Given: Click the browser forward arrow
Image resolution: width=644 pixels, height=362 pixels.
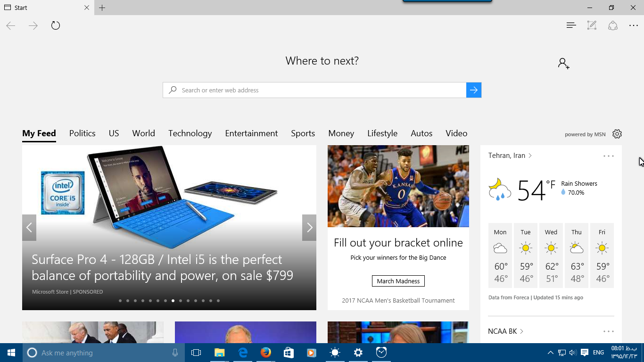Looking at the screenshot, I should tap(33, 25).
